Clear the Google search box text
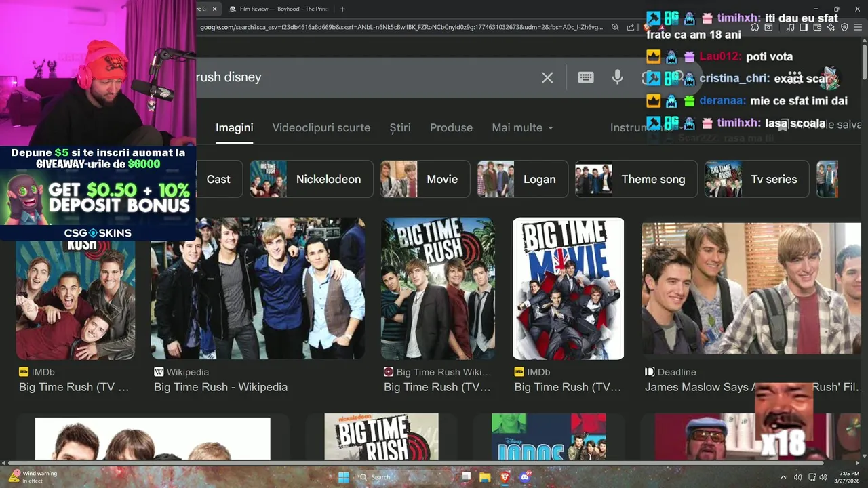The image size is (868, 488). click(547, 77)
